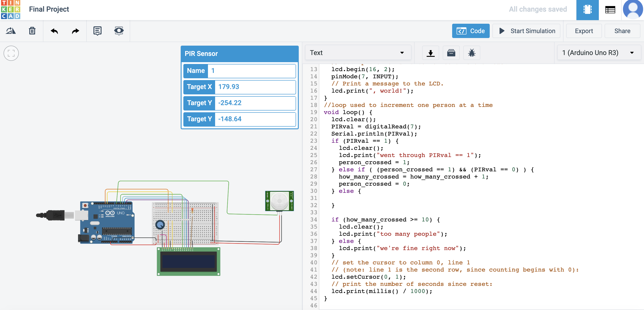Delete selection with the trash icon
Image resolution: width=644 pixels, height=310 pixels.
pos(32,31)
